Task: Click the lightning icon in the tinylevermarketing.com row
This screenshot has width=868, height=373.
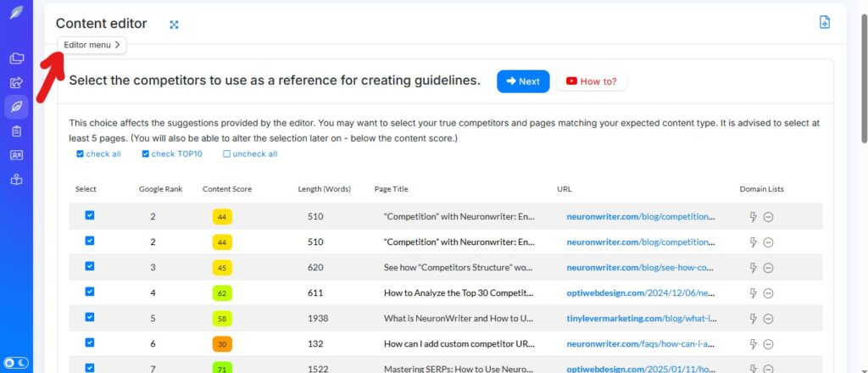Action: point(753,319)
